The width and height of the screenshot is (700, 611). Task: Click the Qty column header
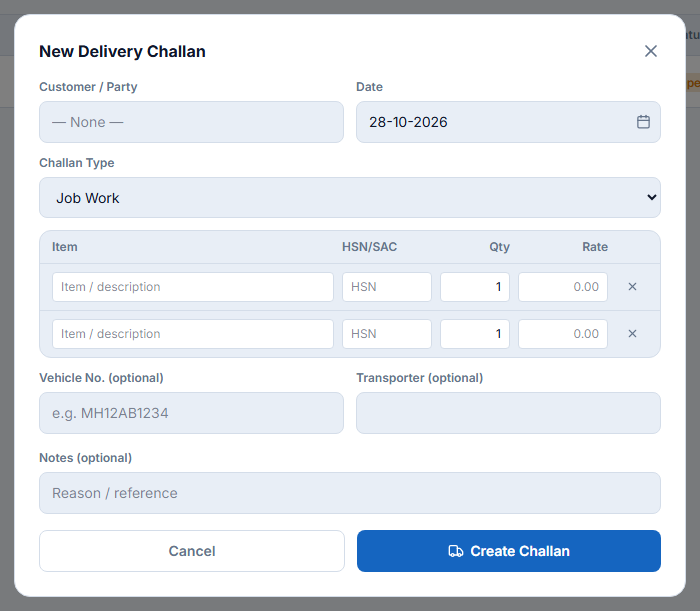tap(499, 247)
